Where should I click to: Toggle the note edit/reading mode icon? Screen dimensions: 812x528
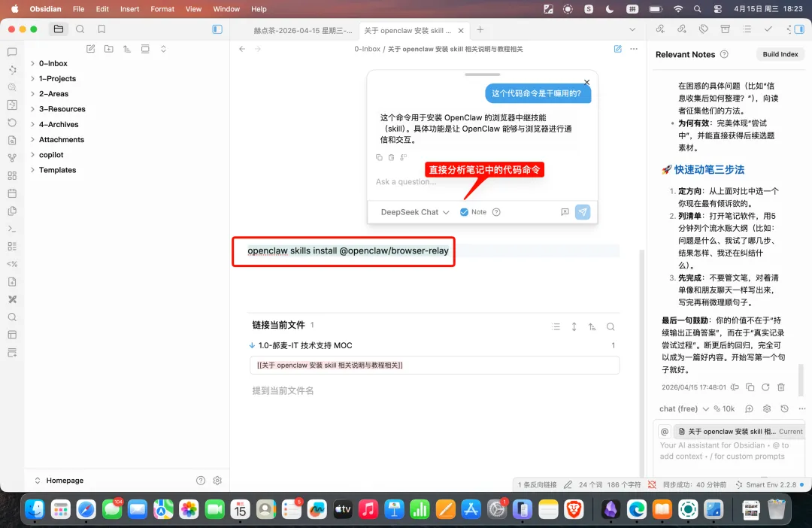pyautogui.click(x=618, y=49)
